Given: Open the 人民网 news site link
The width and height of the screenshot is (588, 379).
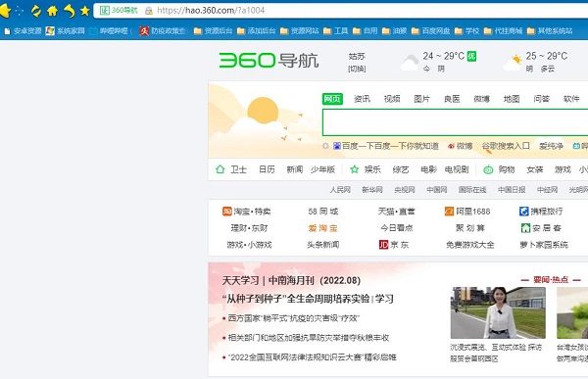Looking at the screenshot, I should (x=340, y=190).
